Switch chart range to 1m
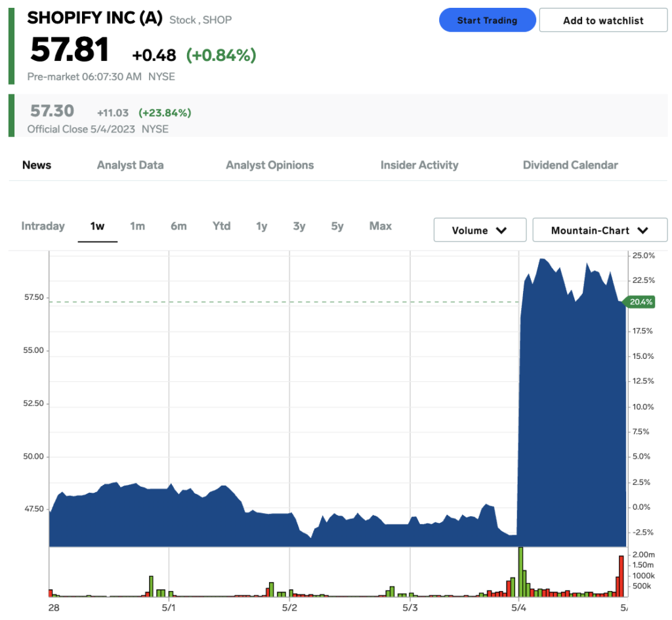The height and width of the screenshot is (620, 672). pyautogui.click(x=138, y=226)
